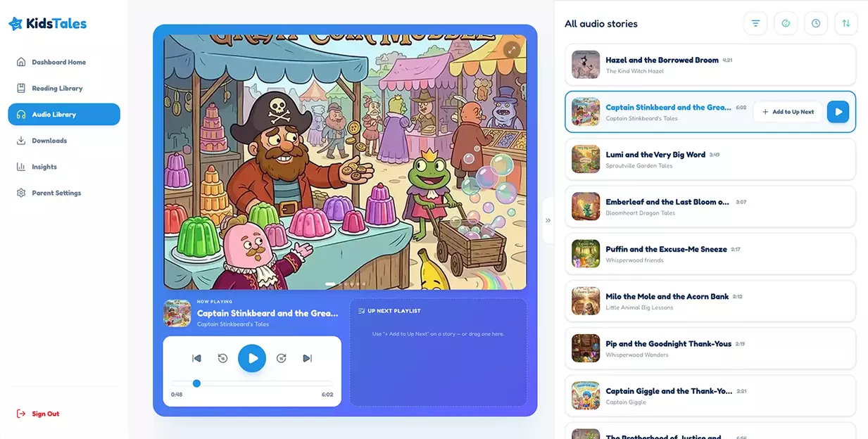The width and height of the screenshot is (868, 439).
Task: Click the child face age filter icon
Action: (x=786, y=23)
